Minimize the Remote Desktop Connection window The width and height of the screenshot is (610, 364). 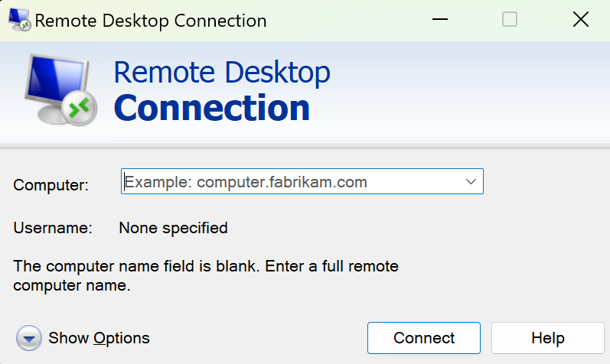click(x=440, y=21)
